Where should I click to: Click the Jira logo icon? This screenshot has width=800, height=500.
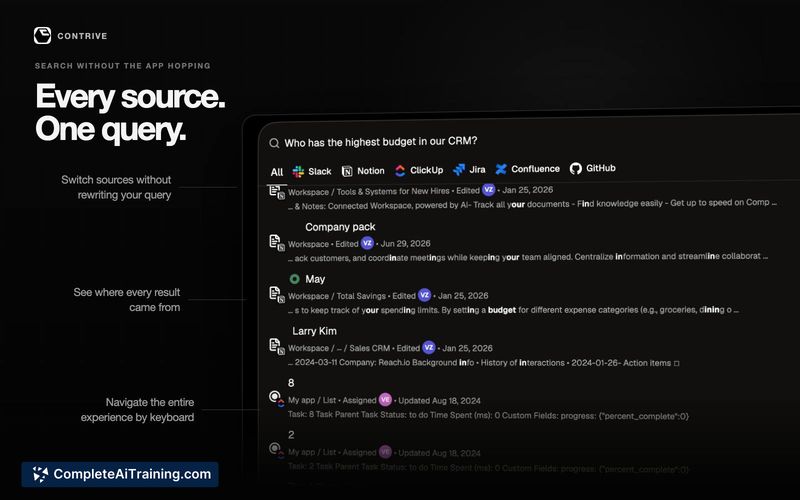(459, 169)
